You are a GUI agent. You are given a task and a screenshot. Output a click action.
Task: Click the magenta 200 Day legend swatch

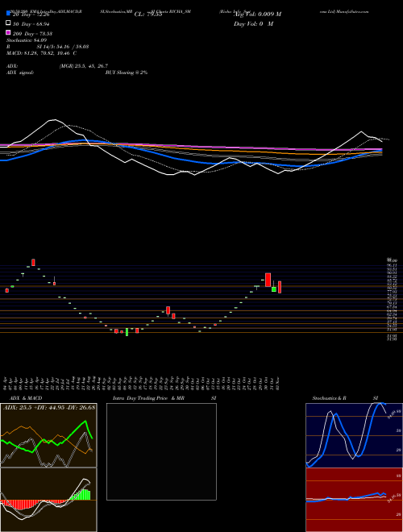[8, 32]
